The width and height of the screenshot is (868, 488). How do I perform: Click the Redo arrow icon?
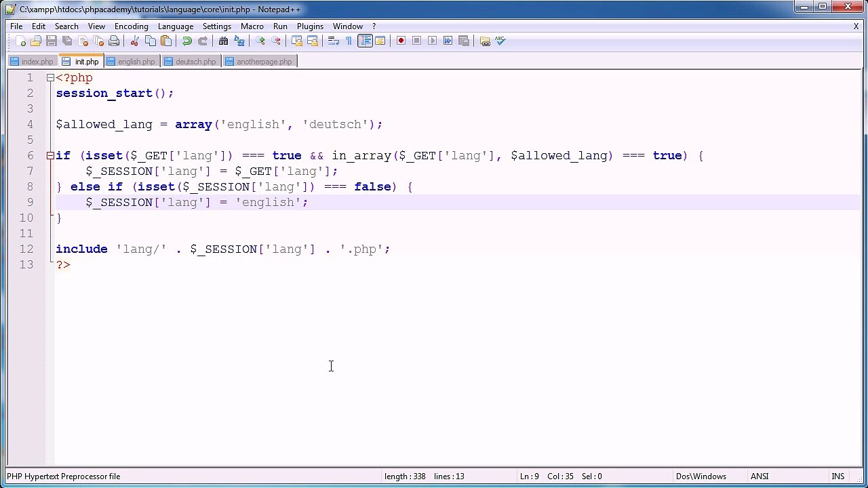(x=202, y=41)
